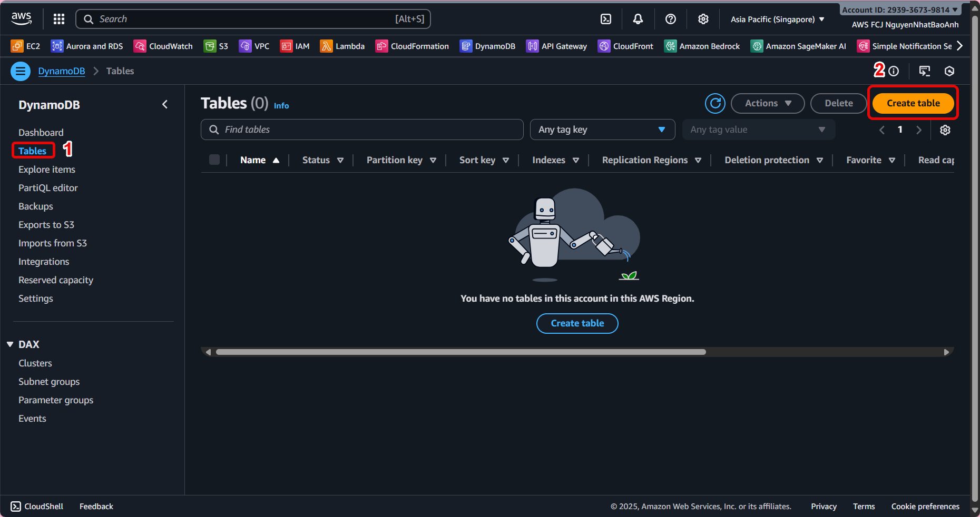Open the Tables Info link
The height and width of the screenshot is (517, 980).
tap(281, 106)
